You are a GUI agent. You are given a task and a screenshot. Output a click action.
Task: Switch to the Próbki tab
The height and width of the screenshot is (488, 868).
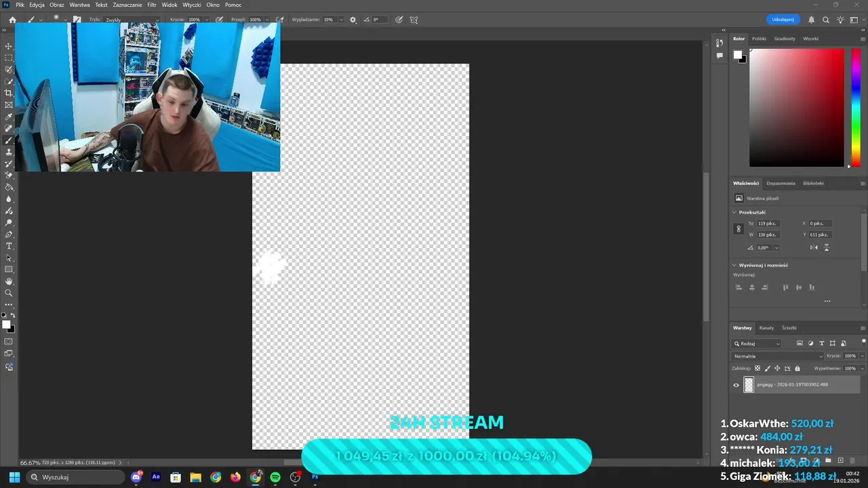click(759, 39)
